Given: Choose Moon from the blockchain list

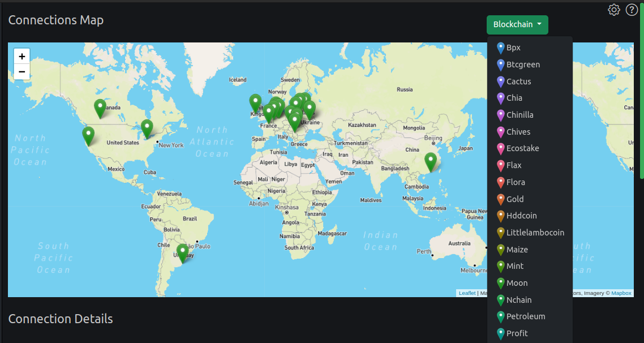Looking at the screenshot, I should pos(530,283).
